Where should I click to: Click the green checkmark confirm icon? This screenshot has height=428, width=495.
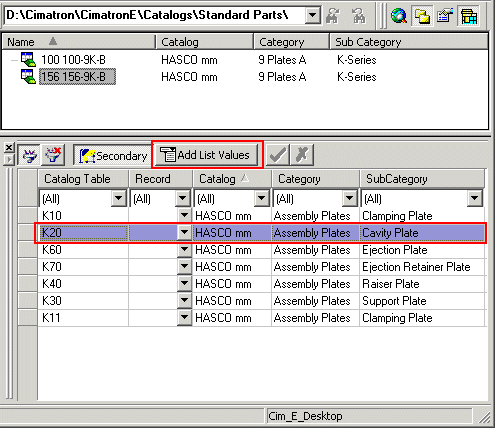pyautogui.click(x=278, y=155)
